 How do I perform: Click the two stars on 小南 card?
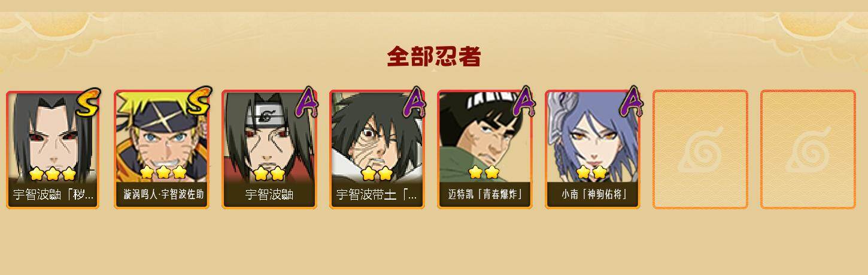tap(591, 173)
